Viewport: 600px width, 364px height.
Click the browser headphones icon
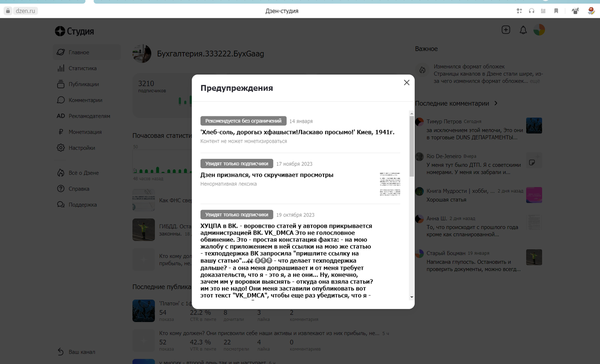(531, 10)
